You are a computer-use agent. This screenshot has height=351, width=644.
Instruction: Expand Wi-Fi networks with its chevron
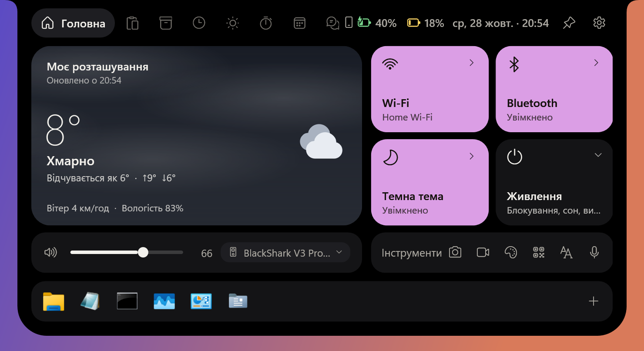coord(471,63)
